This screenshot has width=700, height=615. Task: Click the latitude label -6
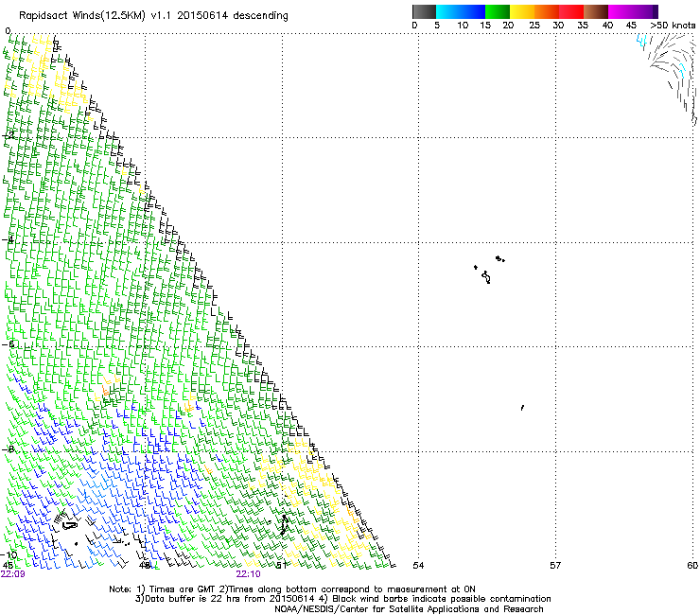9,344
